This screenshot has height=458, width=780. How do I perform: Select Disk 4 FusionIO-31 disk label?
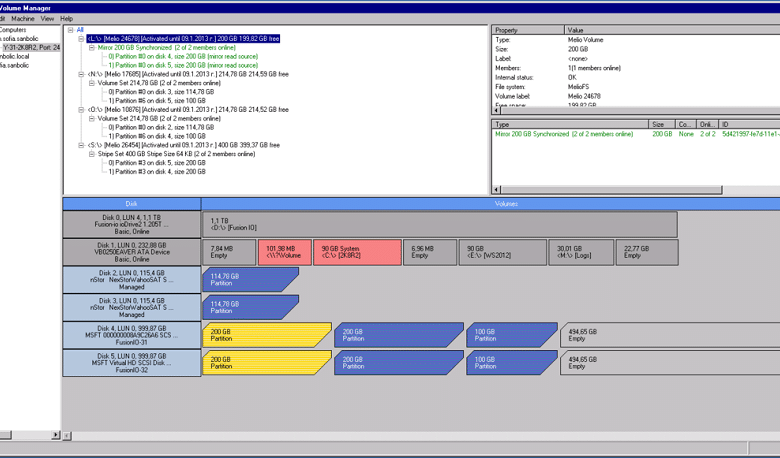click(132, 335)
